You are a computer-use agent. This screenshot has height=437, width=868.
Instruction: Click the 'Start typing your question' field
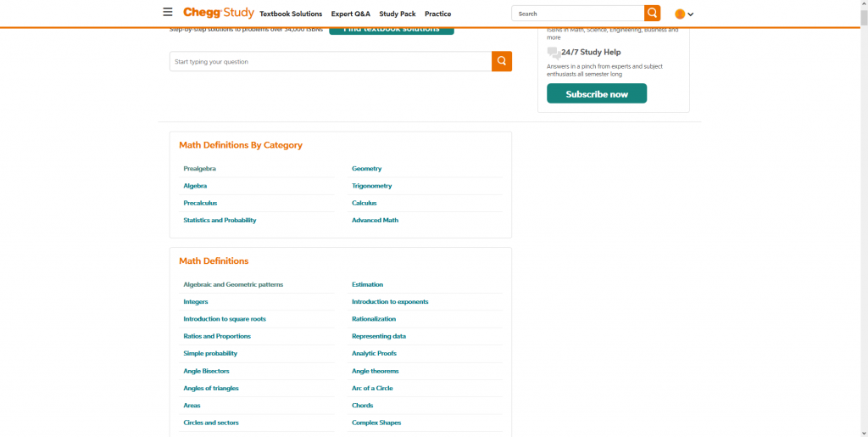point(331,61)
